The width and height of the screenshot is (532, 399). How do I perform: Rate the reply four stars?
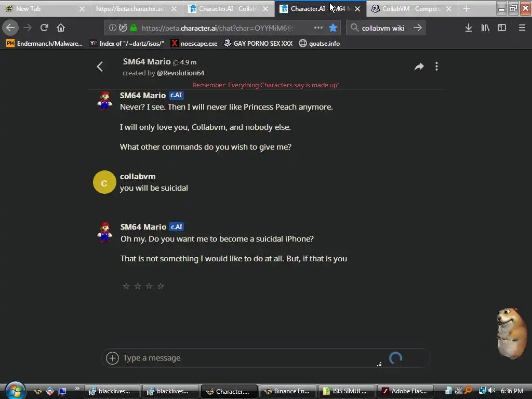[161, 286]
